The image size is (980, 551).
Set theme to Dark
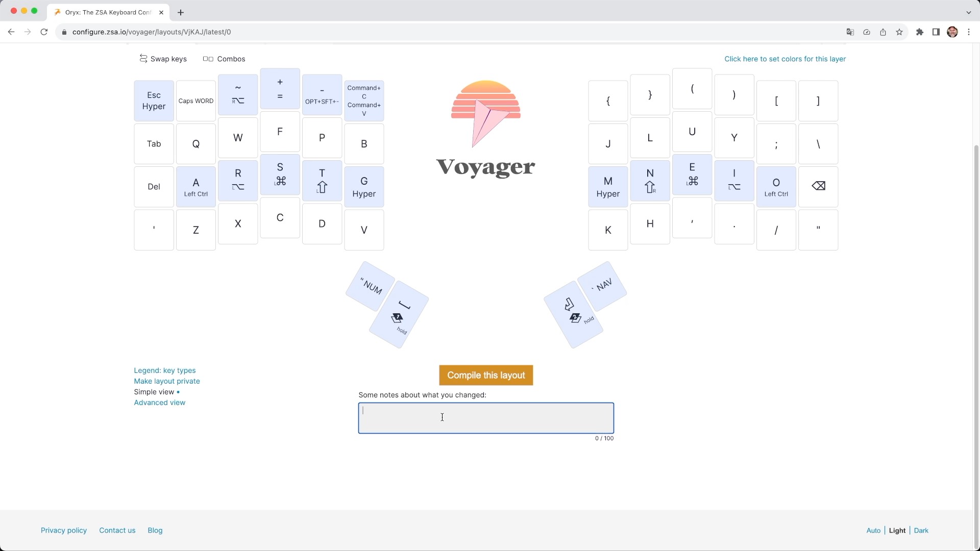pyautogui.click(x=921, y=531)
